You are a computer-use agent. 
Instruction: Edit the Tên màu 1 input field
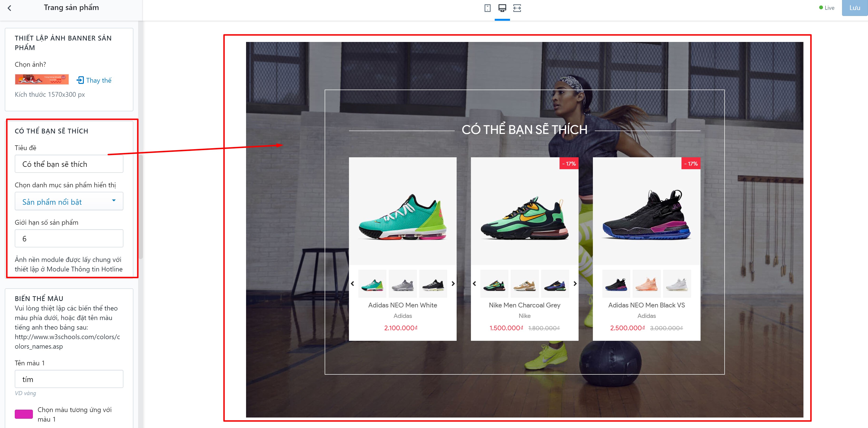pyautogui.click(x=69, y=379)
